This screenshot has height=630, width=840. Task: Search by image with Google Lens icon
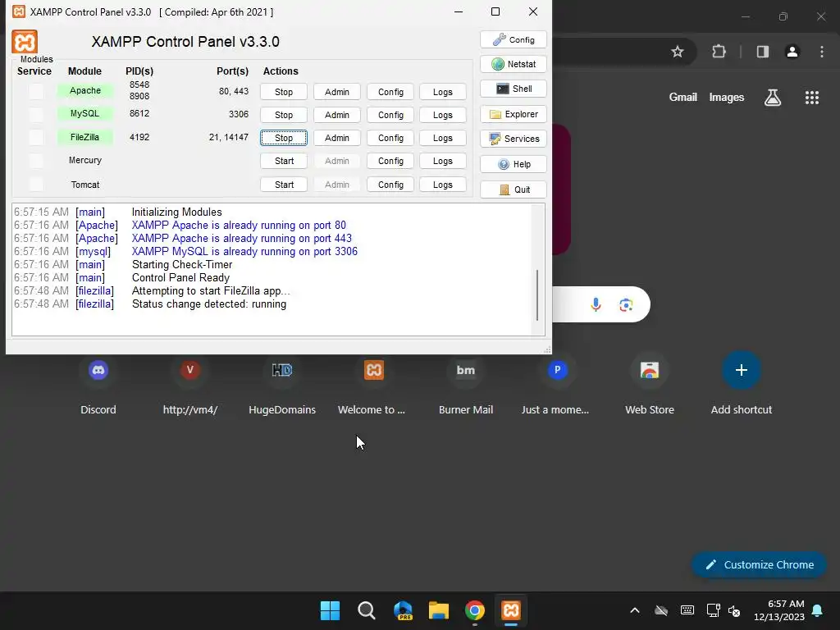[x=626, y=305]
